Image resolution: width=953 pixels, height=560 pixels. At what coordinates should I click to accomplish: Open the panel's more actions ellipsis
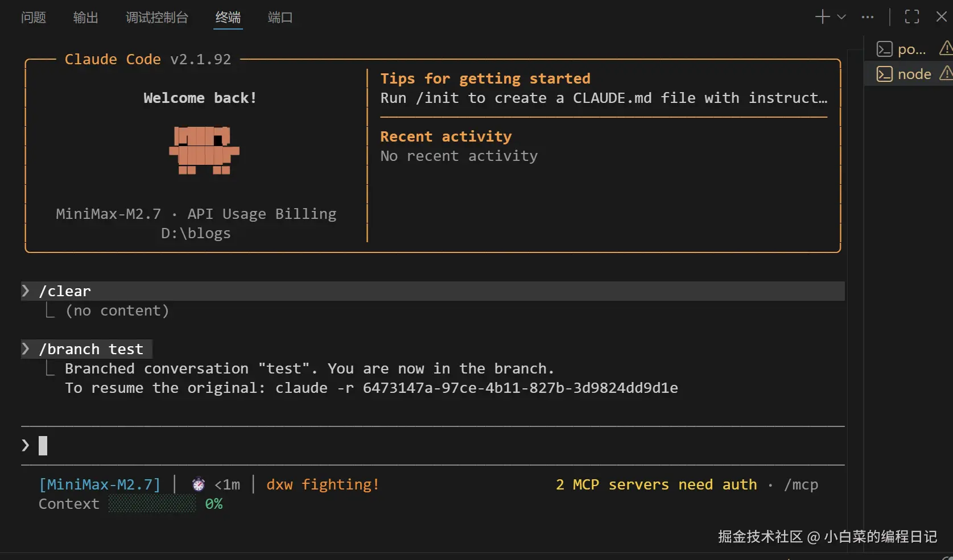[867, 17]
